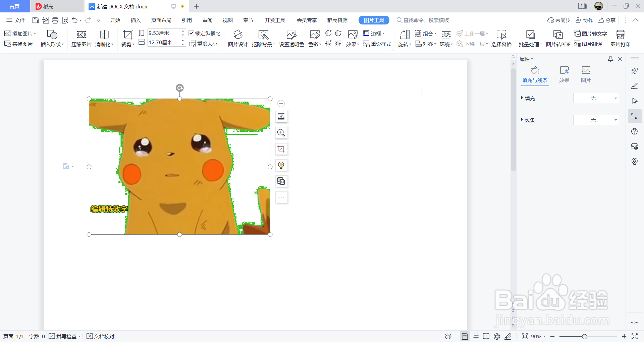644x342 pixels.
Task: Click the zoom slider handle
Action: click(585, 336)
